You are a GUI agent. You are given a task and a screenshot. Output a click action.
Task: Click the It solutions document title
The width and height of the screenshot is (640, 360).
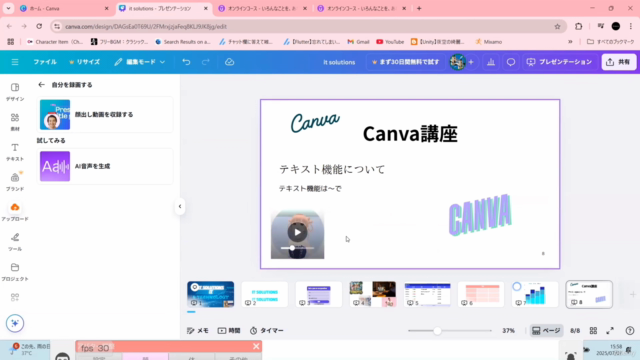point(339,62)
